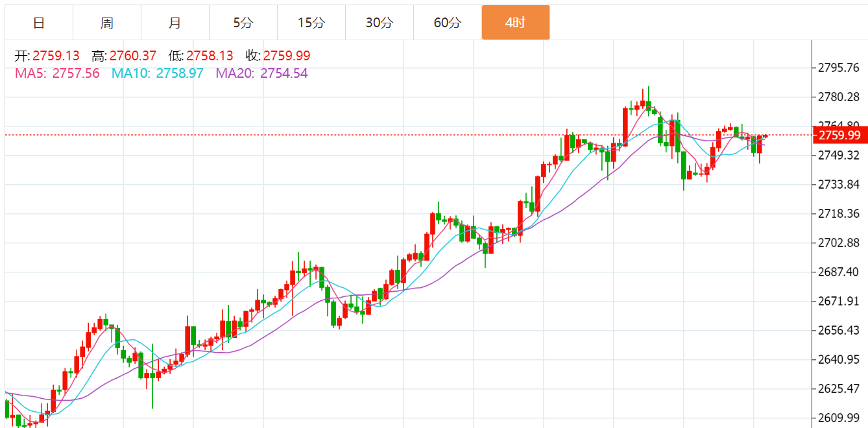Click the 2795.76 price axis label

point(838,68)
